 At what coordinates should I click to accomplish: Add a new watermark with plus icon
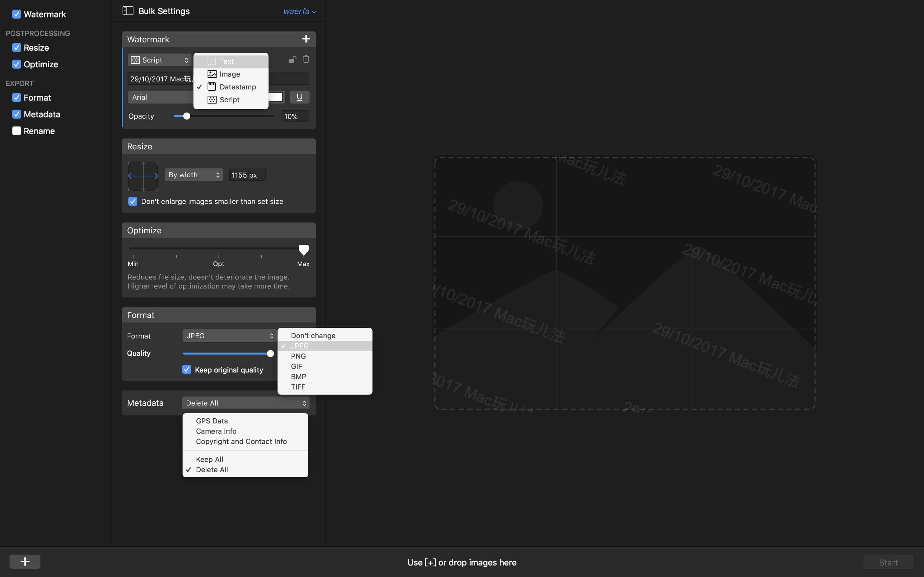tap(306, 39)
